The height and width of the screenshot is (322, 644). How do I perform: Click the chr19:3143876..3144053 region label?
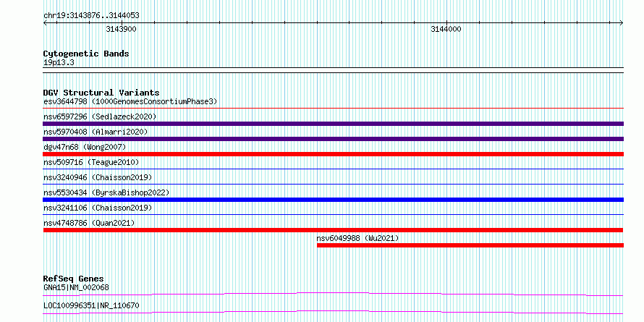click(x=91, y=16)
